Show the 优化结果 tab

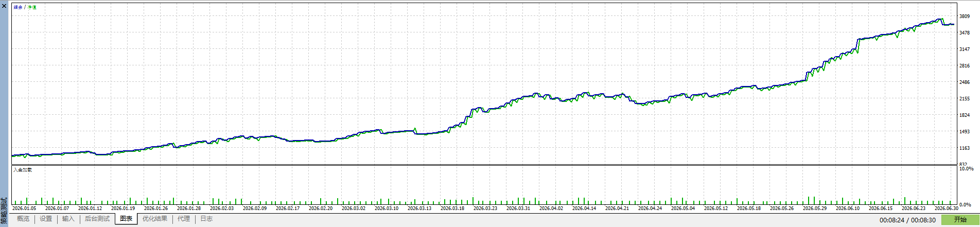[x=155, y=219]
